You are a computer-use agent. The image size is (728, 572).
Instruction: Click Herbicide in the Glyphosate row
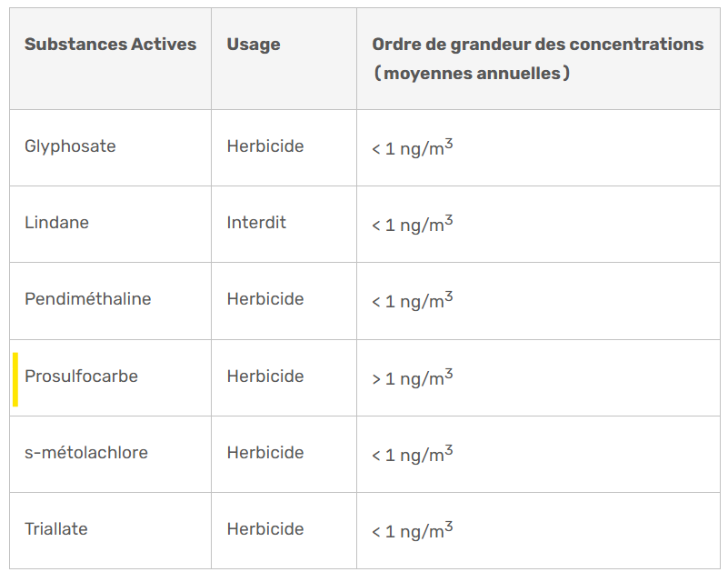265,146
